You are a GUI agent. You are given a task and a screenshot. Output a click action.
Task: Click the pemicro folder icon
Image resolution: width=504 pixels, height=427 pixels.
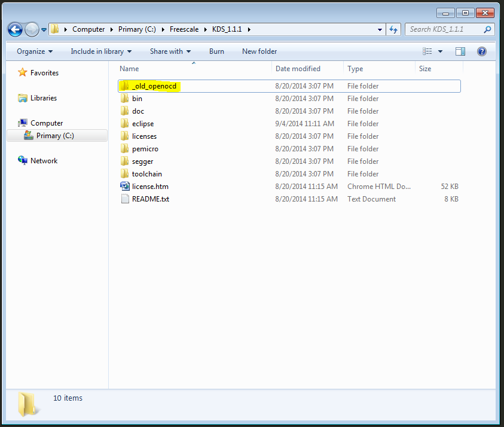(x=125, y=149)
